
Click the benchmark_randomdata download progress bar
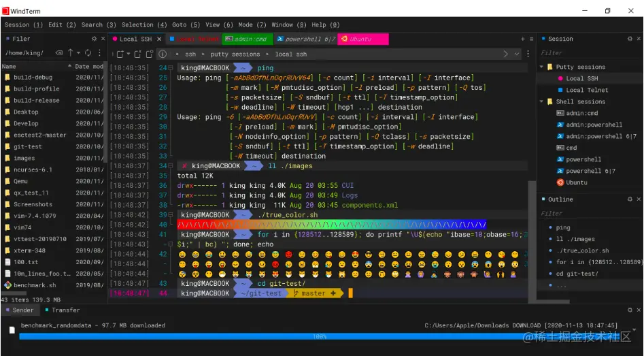point(320,336)
